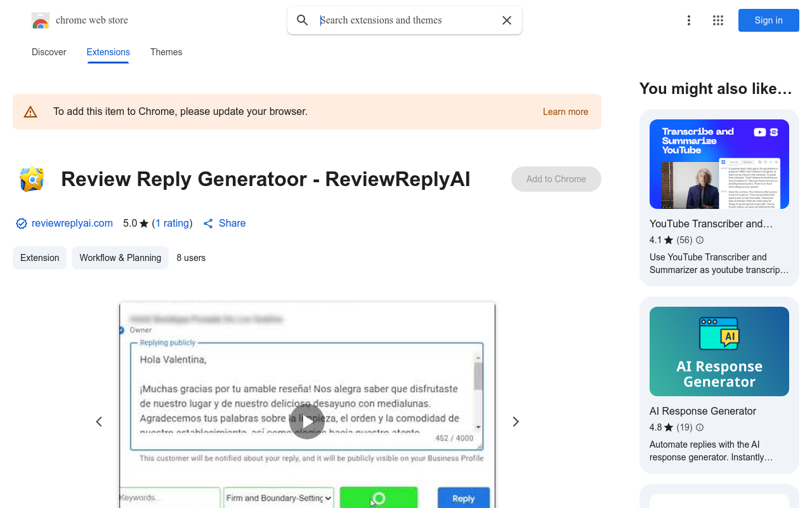
Task: Click the 'chrome web store' title text
Action: pos(92,20)
